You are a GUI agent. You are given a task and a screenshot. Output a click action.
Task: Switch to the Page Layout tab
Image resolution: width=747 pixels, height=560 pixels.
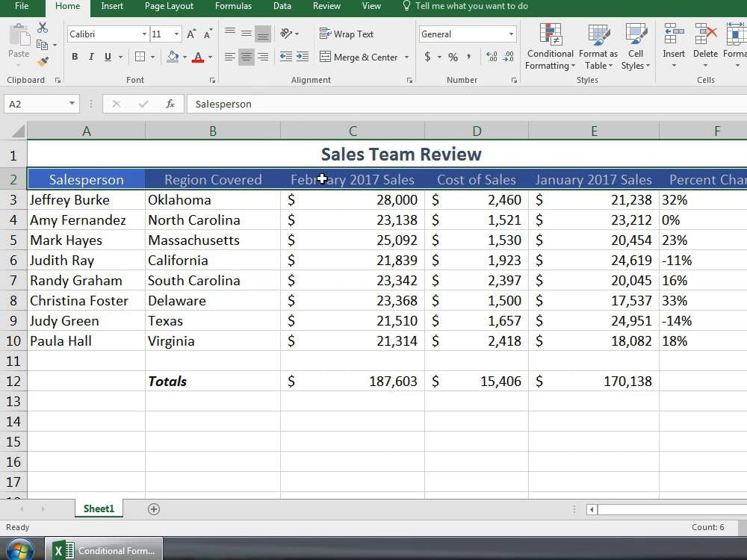click(x=169, y=6)
